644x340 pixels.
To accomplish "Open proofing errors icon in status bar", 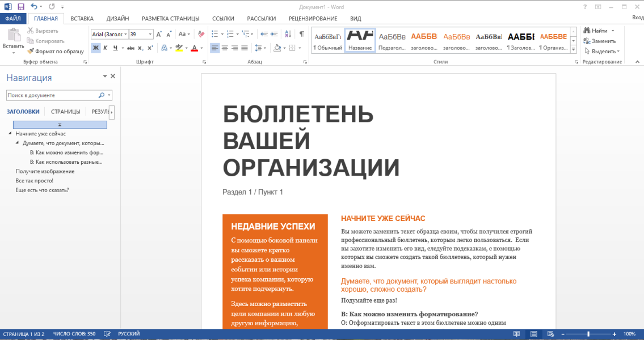I will (107, 334).
